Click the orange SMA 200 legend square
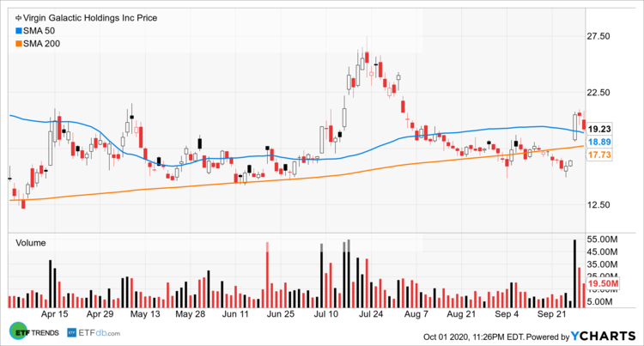The width and height of the screenshot is (644, 346). tap(9, 42)
